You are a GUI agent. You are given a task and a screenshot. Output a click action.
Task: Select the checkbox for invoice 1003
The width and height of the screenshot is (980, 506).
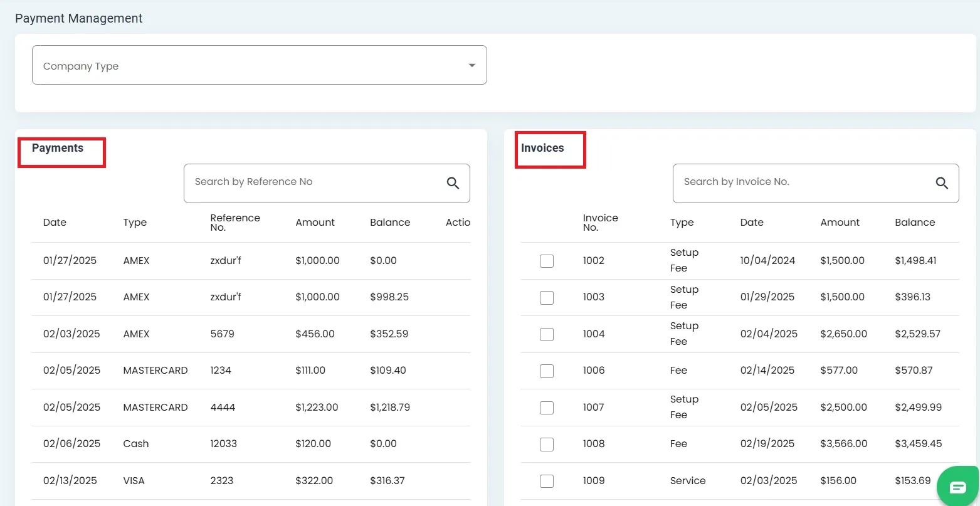547,297
